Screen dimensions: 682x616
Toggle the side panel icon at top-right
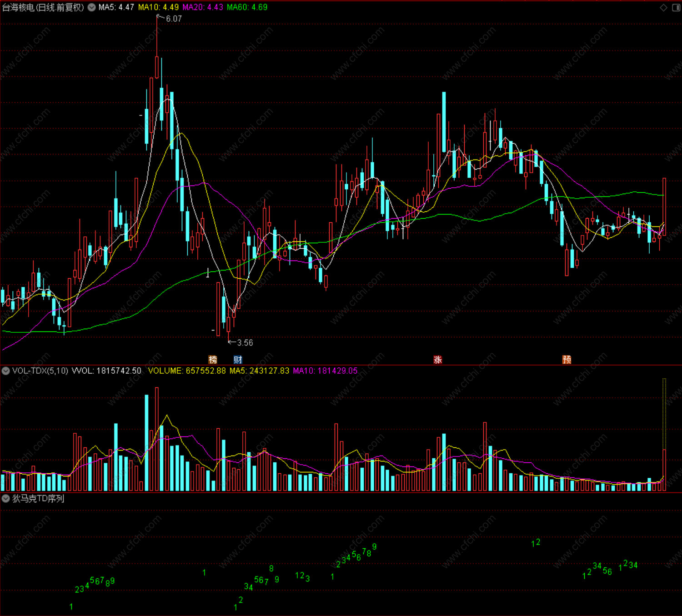tap(676, 8)
